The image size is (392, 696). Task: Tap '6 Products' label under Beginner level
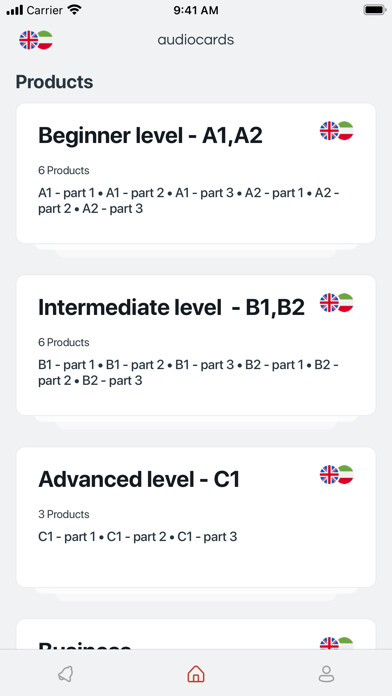point(63,170)
